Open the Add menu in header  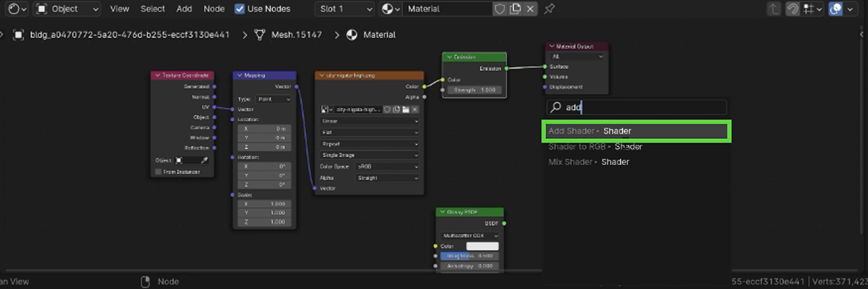tap(184, 9)
